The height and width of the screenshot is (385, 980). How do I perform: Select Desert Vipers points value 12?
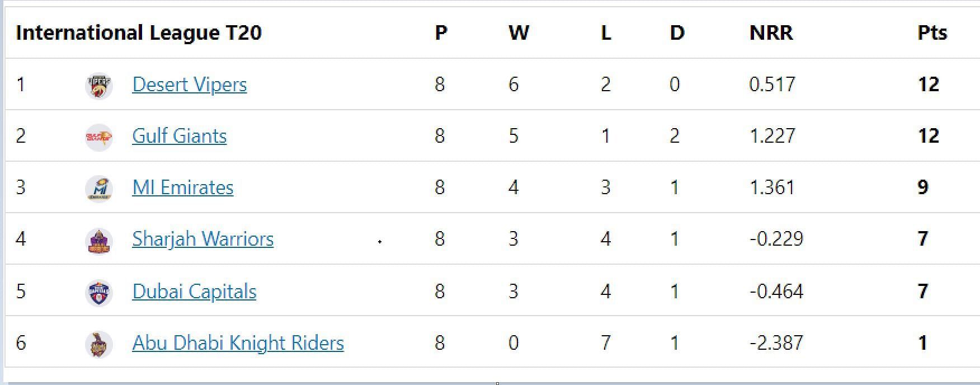pyautogui.click(x=929, y=84)
